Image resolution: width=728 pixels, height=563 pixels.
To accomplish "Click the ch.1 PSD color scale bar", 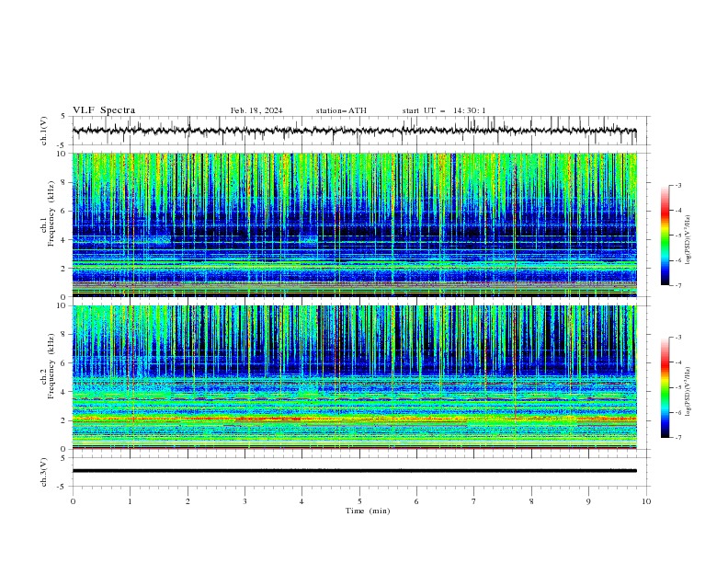I will (x=665, y=236).
